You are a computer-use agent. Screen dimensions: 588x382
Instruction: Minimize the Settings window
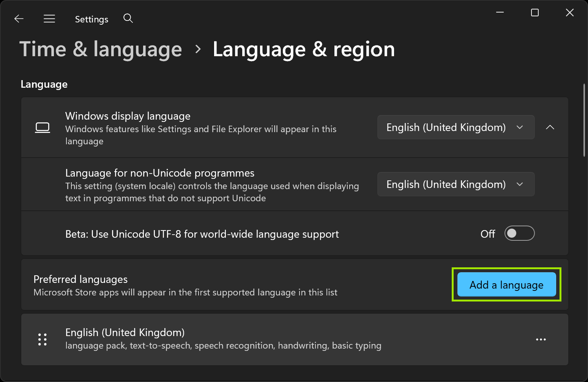(500, 13)
